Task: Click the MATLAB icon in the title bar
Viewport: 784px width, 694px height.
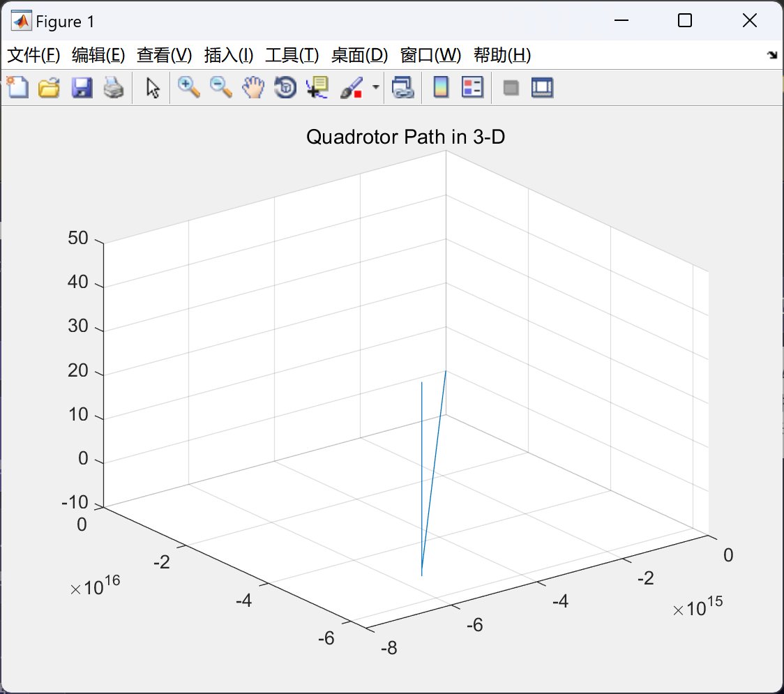Action: click(x=21, y=21)
